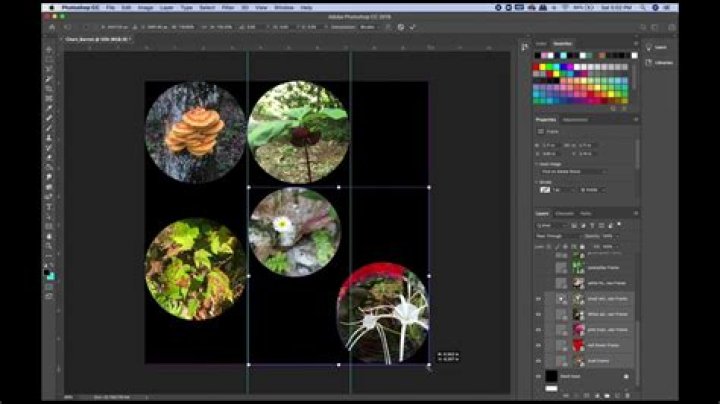Select the Move tool
Image resolution: width=720 pixels, height=404 pixels.
click(x=49, y=49)
